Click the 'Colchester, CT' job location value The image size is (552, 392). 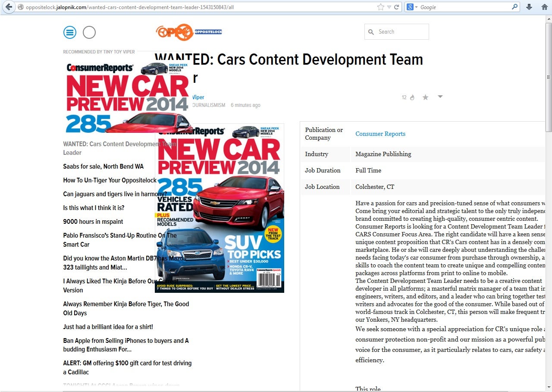click(375, 187)
